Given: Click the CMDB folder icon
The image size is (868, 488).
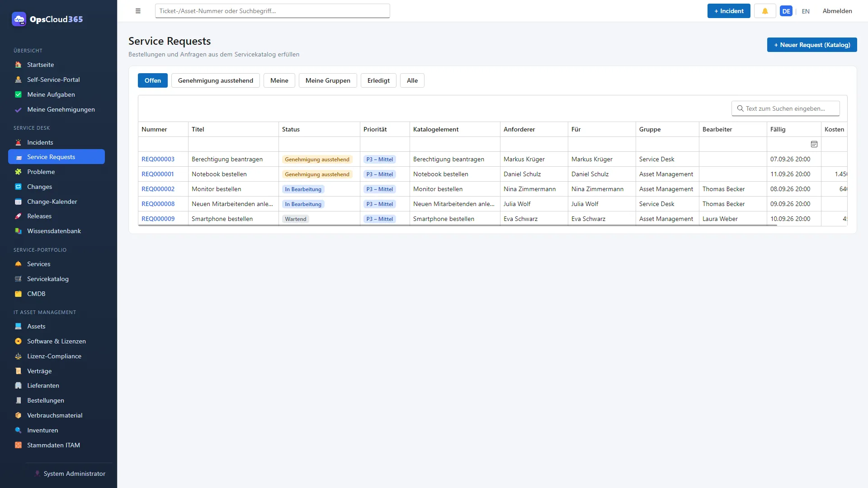Looking at the screenshot, I should tap(18, 294).
